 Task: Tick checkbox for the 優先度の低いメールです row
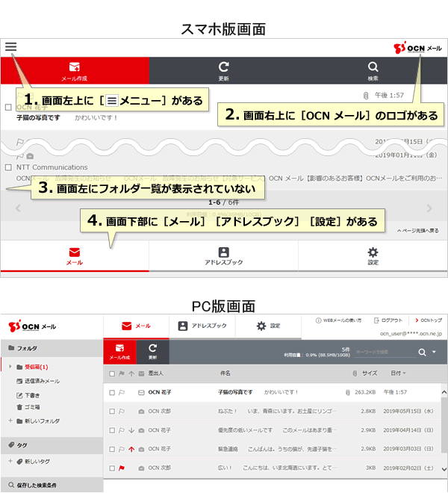(x=112, y=430)
